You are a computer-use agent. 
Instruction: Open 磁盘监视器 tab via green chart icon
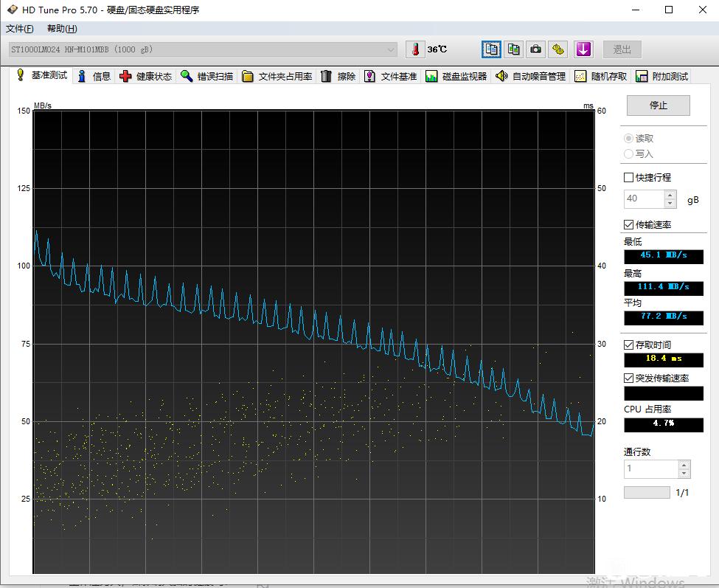point(431,76)
